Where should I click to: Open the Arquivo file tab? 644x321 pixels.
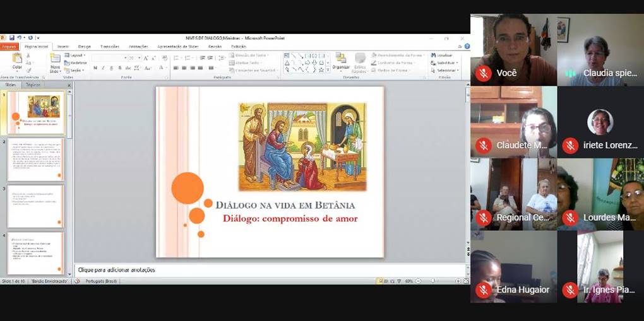pos(9,47)
